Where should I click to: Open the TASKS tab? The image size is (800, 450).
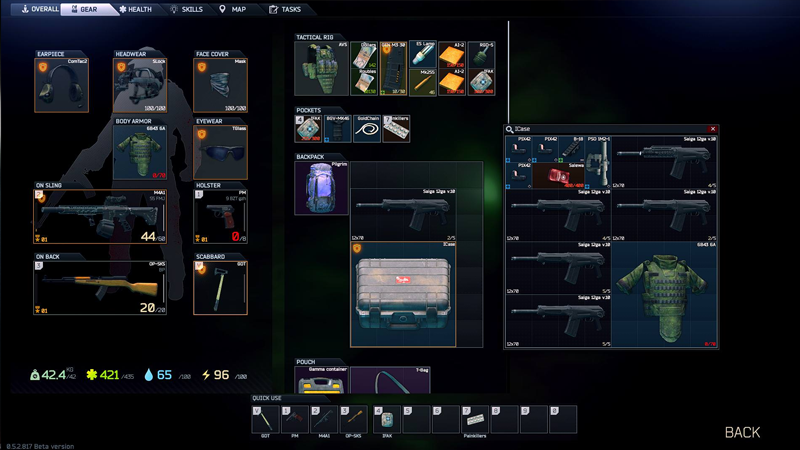[x=285, y=9]
